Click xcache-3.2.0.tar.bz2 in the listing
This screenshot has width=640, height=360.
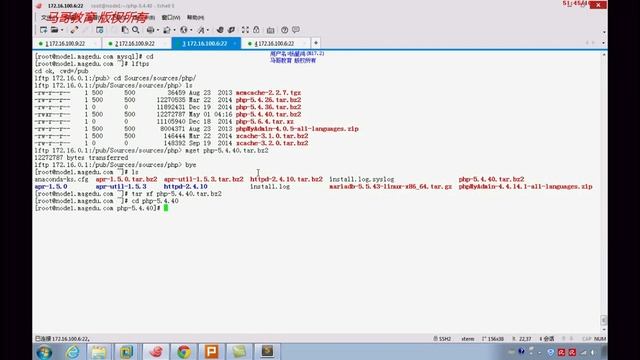point(272,143)
